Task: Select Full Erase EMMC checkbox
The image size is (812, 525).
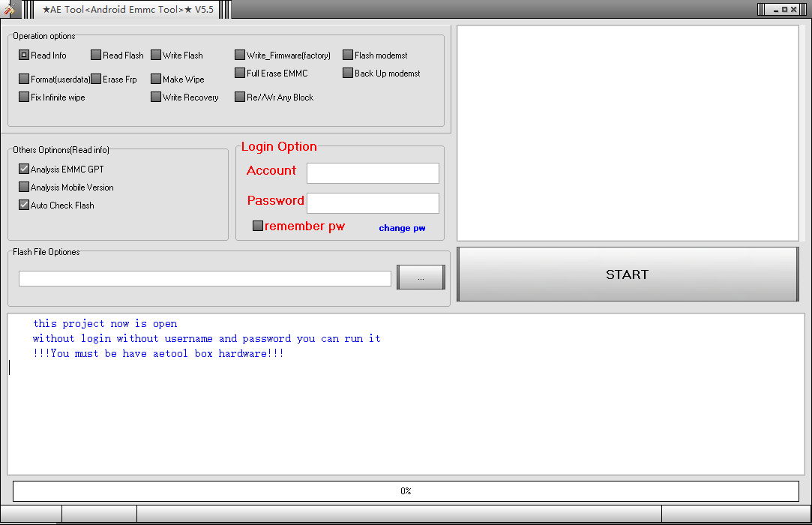Action: click(x=240, y=73)
